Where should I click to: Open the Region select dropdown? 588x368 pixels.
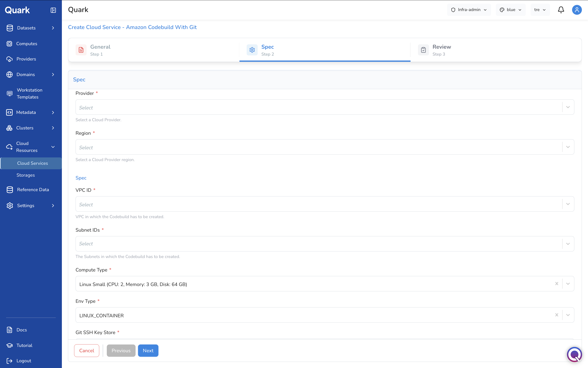click(325, 147)
